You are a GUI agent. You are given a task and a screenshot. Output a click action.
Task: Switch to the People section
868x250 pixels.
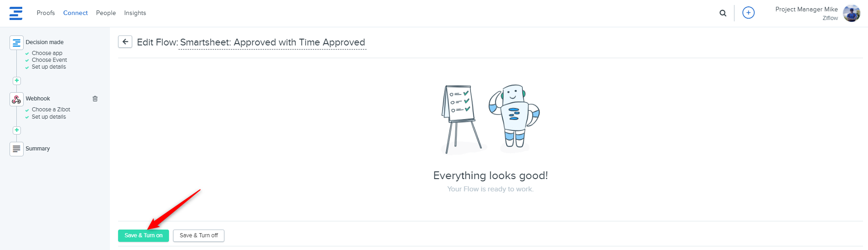(106, 13)
